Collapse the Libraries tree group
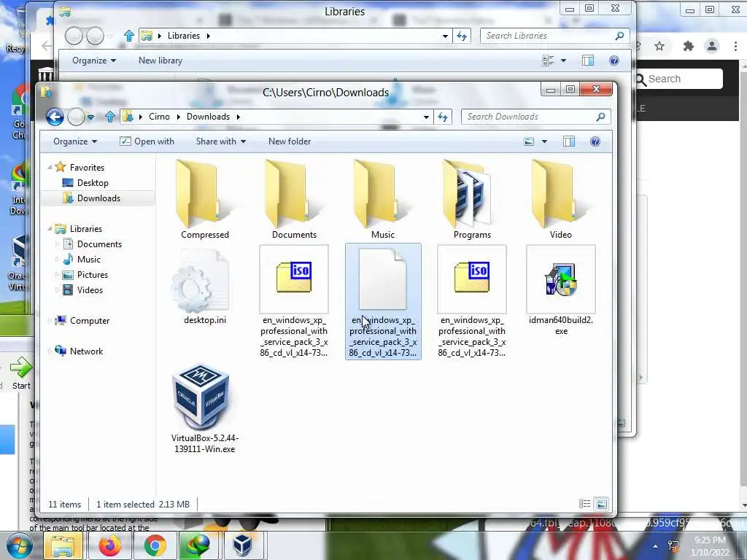 (x=50, y=228)
